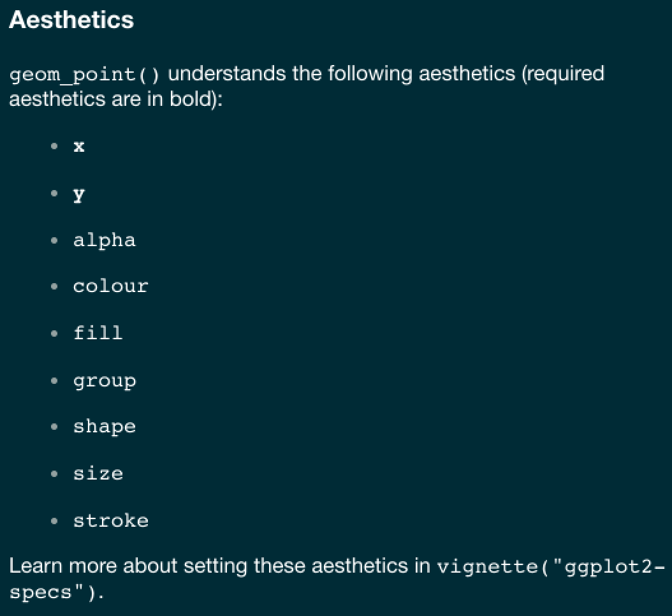Click the word 'understands' in the description
This screenshot has height=616, width=672.
click(227, 74)
